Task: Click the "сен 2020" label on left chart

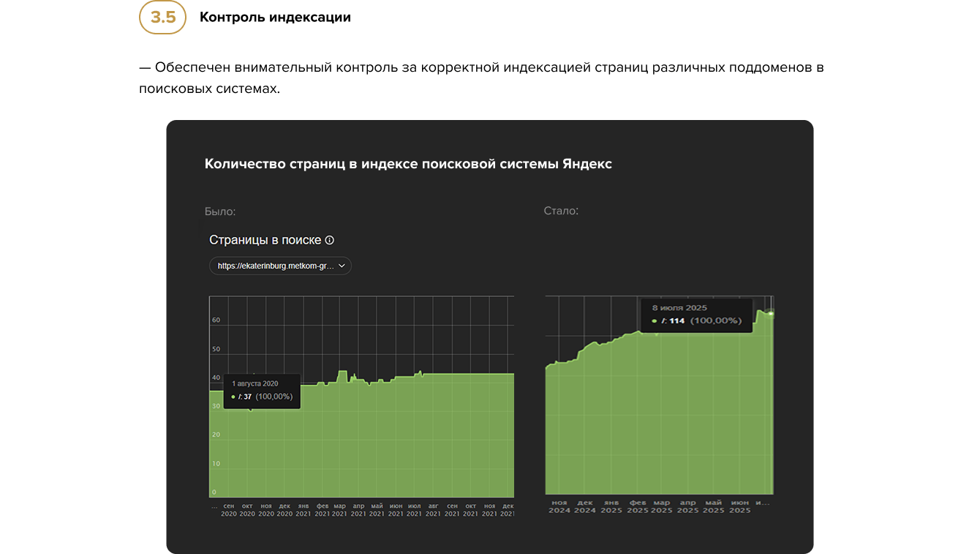Action: 229,509
